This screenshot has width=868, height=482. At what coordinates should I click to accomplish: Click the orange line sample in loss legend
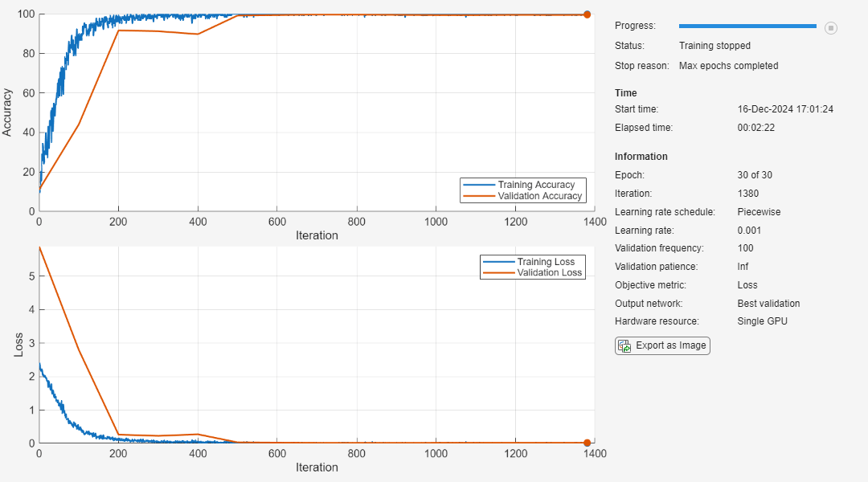coord(498,273)
